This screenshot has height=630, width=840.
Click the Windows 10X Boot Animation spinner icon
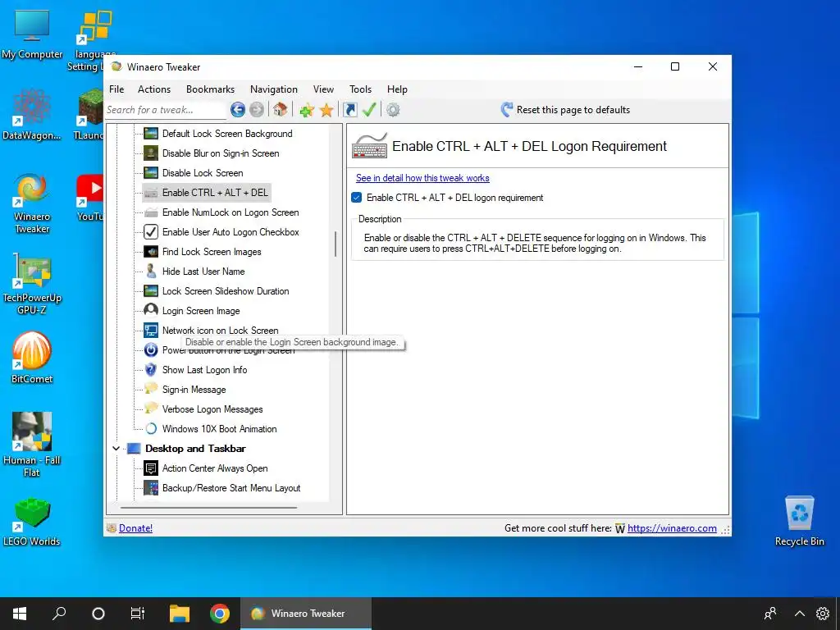(x=151, y=428)
